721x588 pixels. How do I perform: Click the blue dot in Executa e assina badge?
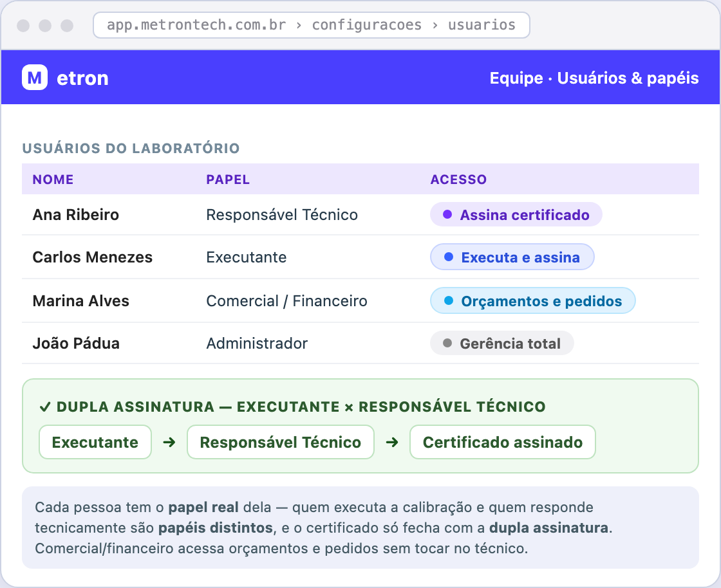pos(449,257)
